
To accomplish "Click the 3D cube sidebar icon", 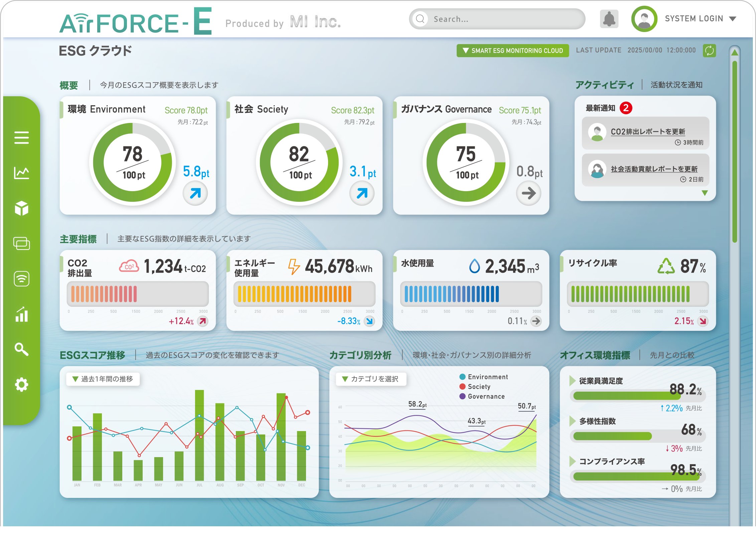I will click(x=21, y=208).
